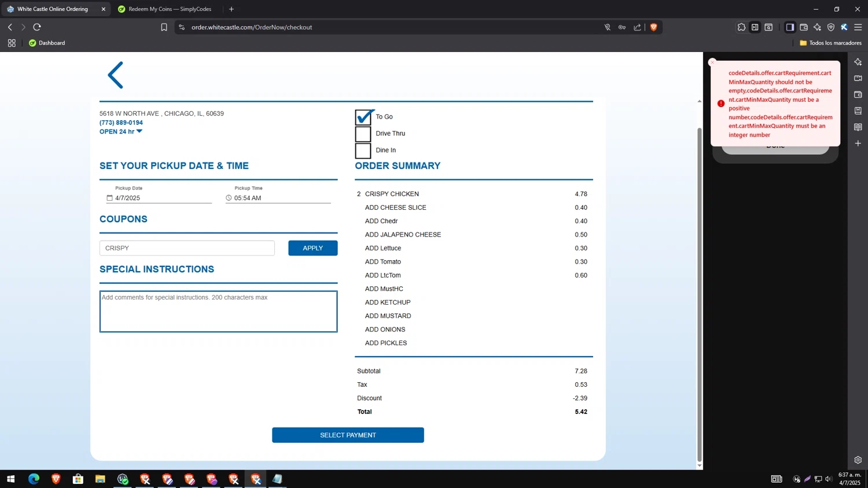
Task: Open volume control in system tray
Action: 829,479
